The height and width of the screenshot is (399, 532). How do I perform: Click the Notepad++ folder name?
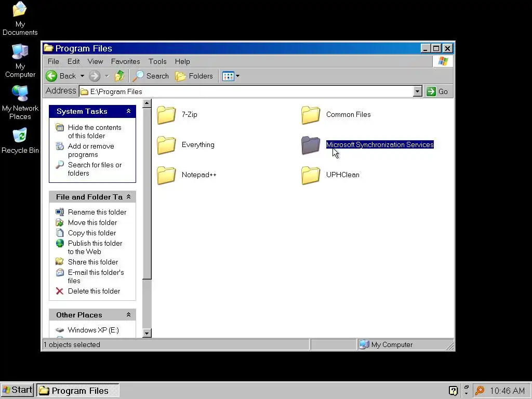(x=199, y=175)
